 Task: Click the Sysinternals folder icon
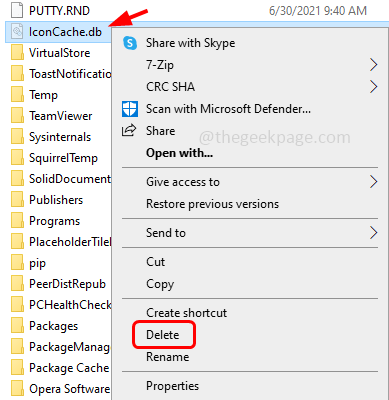pyautogui.click(x=17, y=137)
